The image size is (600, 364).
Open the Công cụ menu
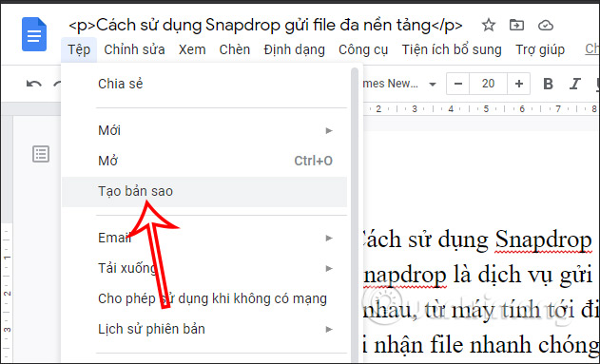click(363, 49)
